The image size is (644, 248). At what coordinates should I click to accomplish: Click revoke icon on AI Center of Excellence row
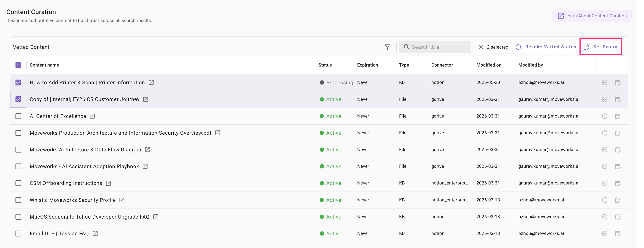[x=605, y=116]
